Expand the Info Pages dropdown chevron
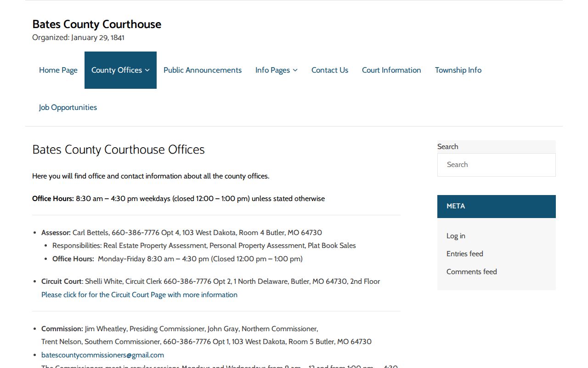The image size is (588, 368). [x=295, y=70]
